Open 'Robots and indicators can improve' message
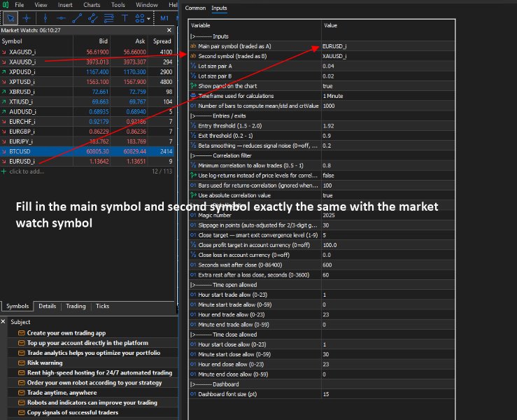The image size is (517, 420). click(x=92, y=402)
